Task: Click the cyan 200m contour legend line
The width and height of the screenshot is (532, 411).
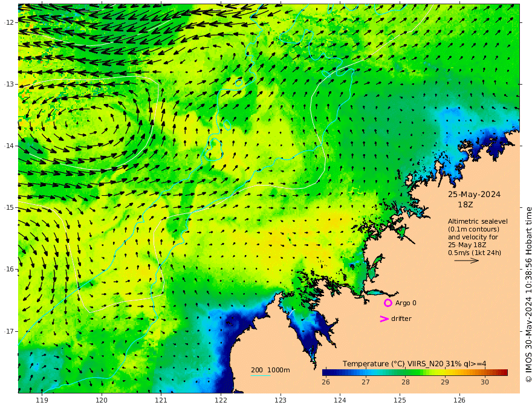Action: point(260,376)
